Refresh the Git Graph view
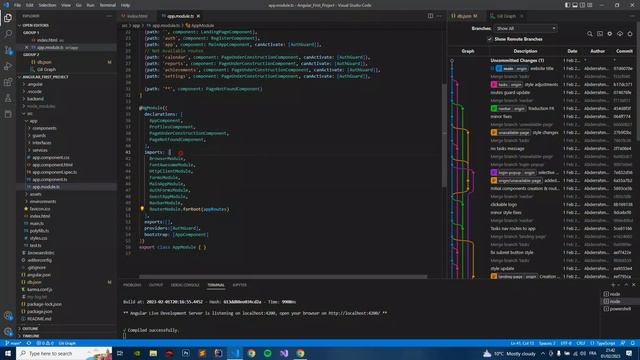 click(630, 34)
